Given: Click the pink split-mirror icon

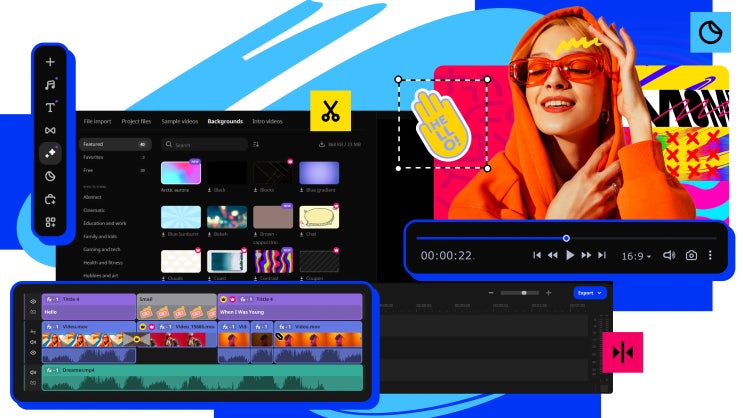Looking at the screenshot, I should 623,352.
